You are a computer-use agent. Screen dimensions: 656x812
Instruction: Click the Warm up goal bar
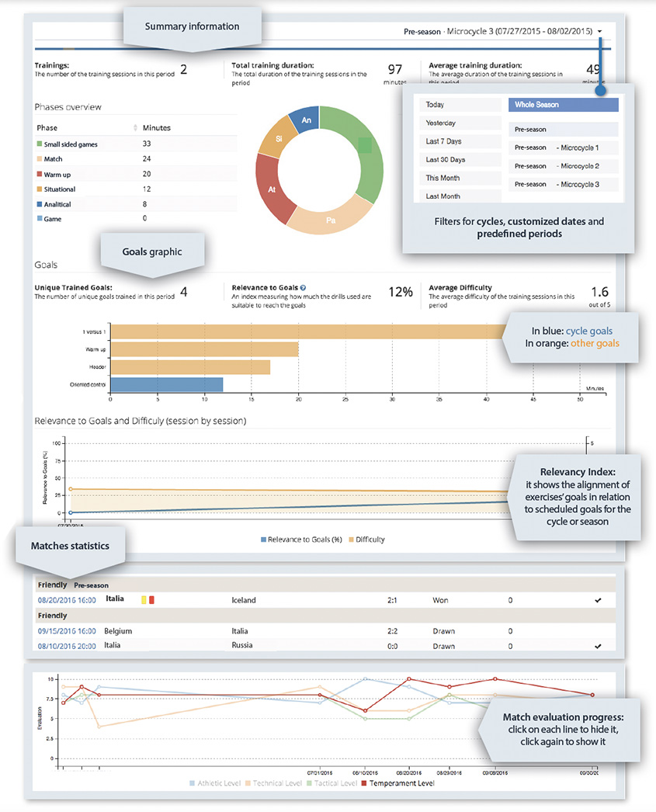[x=204, y=349]
